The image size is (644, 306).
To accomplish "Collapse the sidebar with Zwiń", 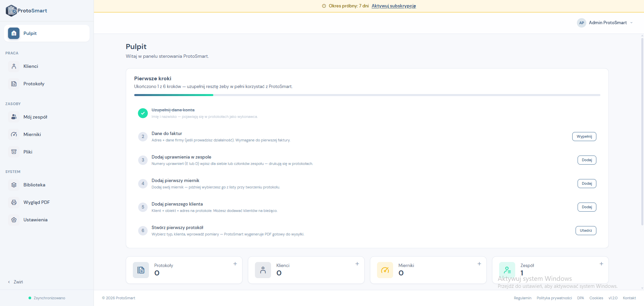I will coord(15,282).
